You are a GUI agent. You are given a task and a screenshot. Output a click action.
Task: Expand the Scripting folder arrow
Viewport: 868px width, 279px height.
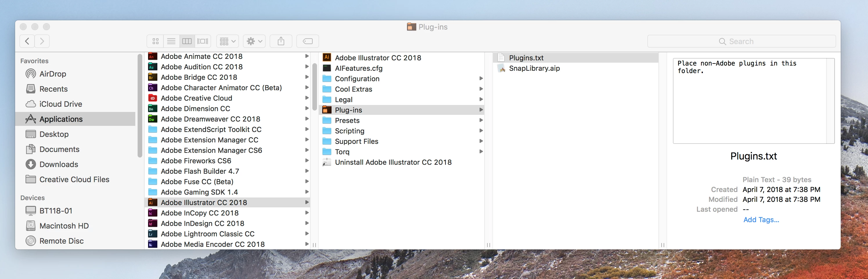tap(481, 131)
